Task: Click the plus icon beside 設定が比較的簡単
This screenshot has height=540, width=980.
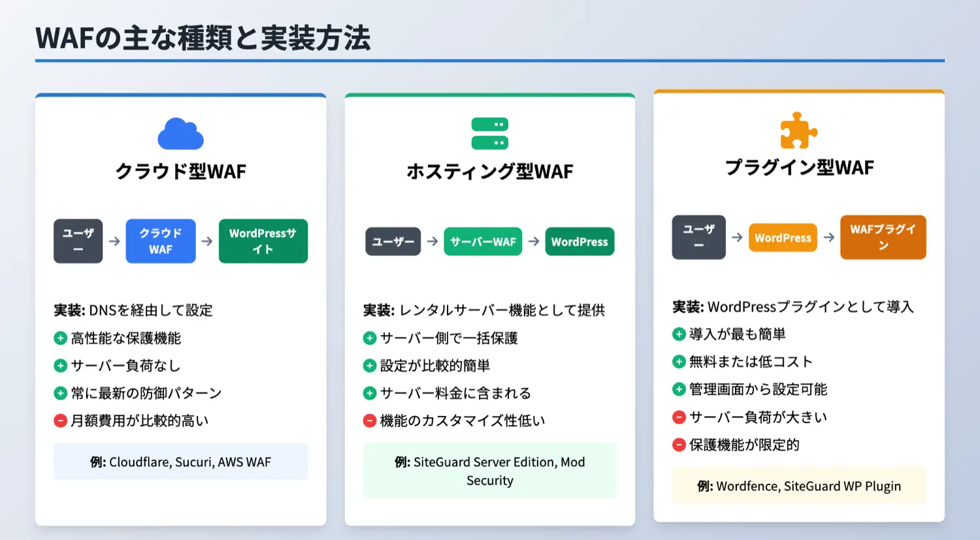Action: click(x=370, y=366)
